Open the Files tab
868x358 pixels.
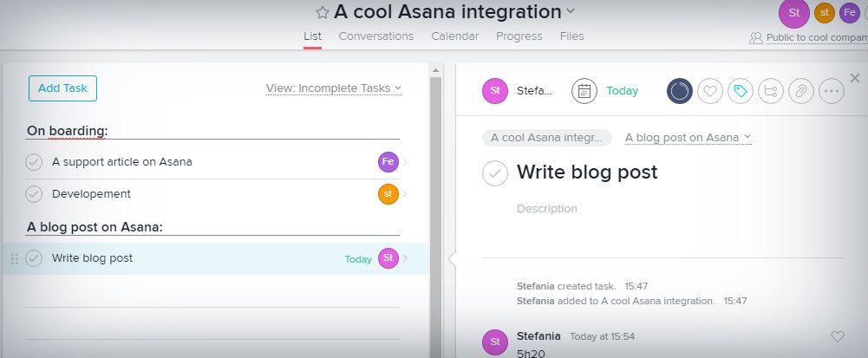point(571,36)
